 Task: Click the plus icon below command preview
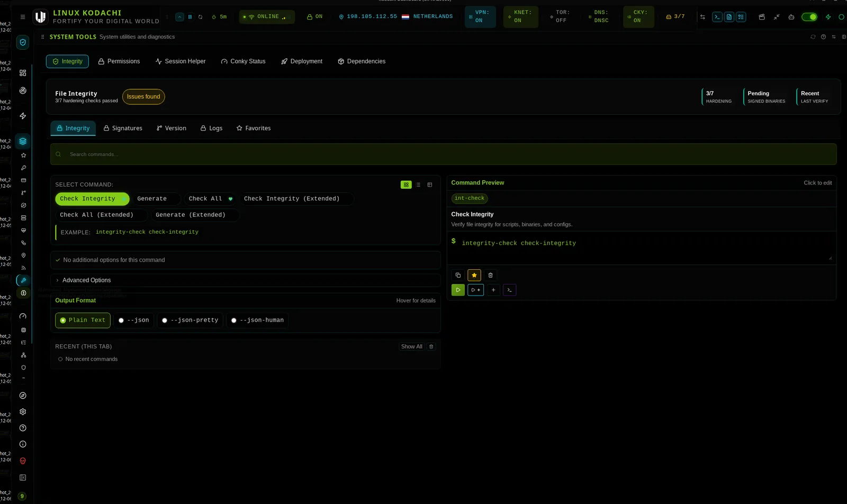(493, 290)
